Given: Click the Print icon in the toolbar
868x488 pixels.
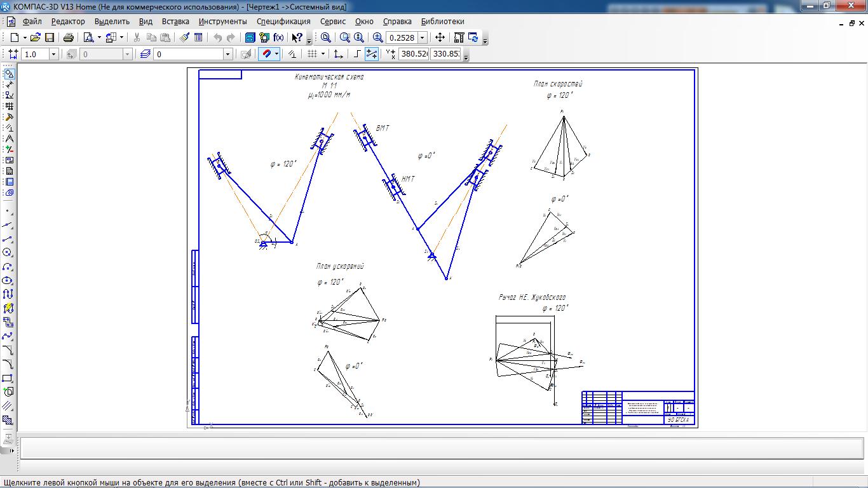Looking at the screenshot, I should click(69, 37).
